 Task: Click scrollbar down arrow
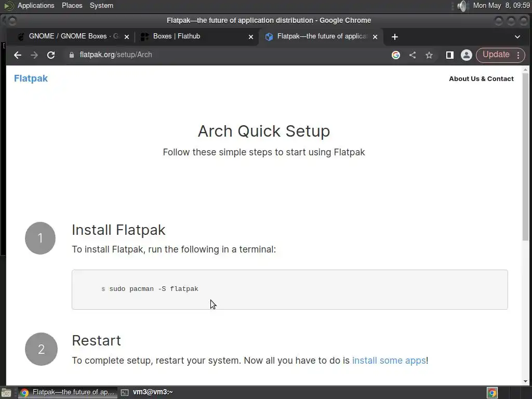pos(525,381)
